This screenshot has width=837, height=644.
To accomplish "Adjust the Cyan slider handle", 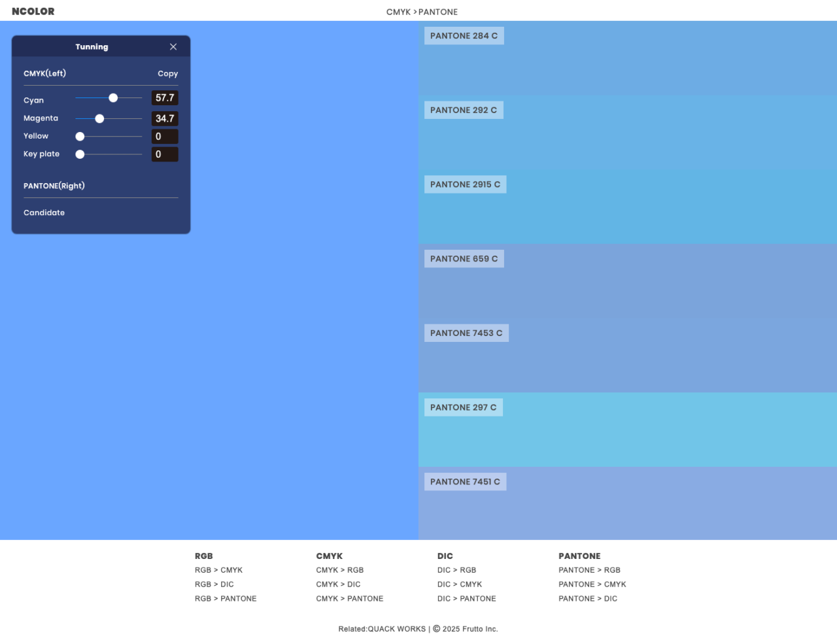I will coord(113,98).
